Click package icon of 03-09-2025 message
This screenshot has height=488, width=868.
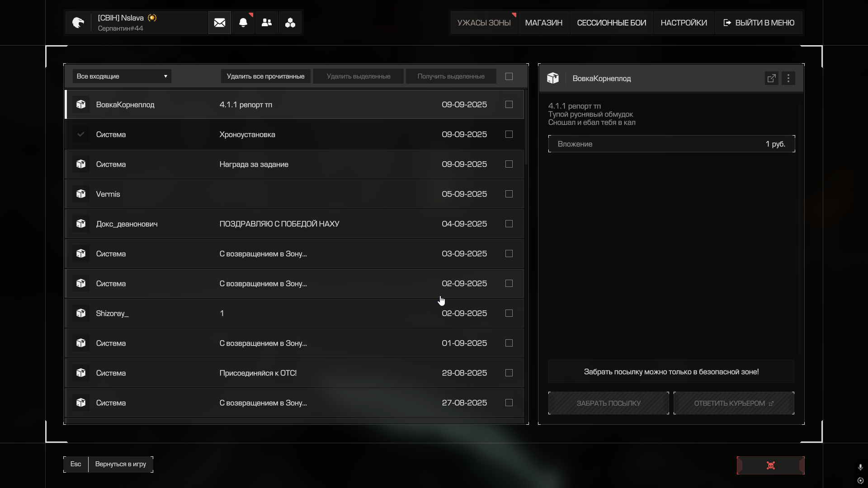(81, 253)
